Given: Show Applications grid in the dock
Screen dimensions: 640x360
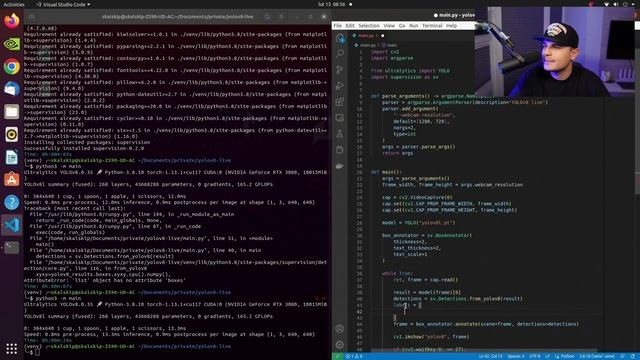Looking at the screenshot, I should (11, 348).
